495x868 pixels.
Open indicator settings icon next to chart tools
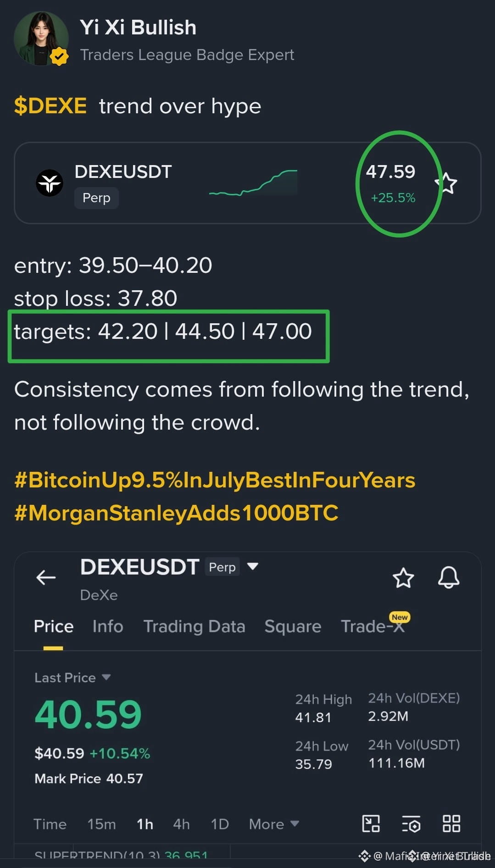pos(411,824)
